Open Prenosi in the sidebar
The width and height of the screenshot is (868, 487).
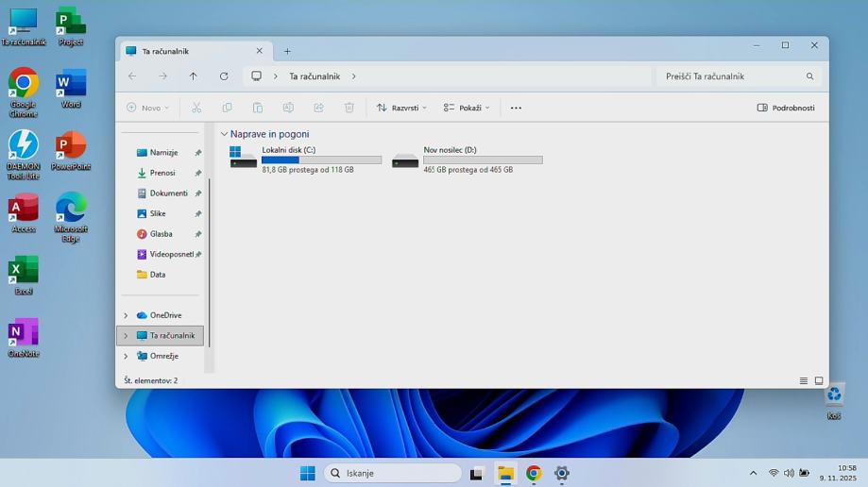[x=161, y=174]
